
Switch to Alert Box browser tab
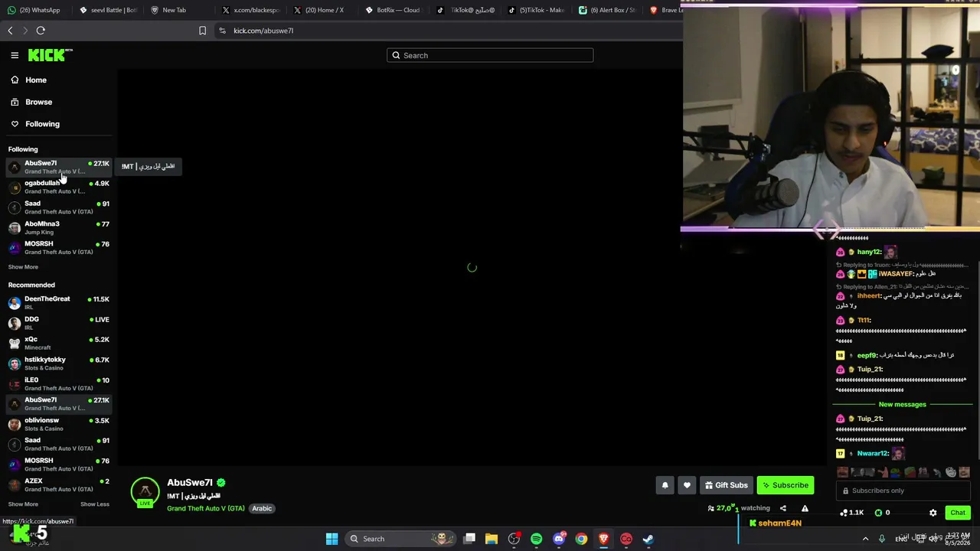pos(607,10)
